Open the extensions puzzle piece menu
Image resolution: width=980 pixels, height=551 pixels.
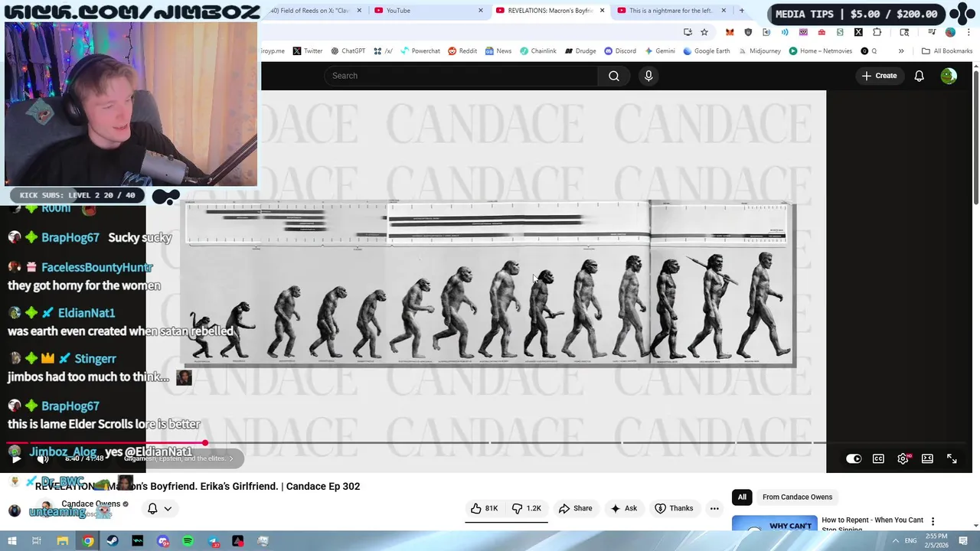[877, 32]
